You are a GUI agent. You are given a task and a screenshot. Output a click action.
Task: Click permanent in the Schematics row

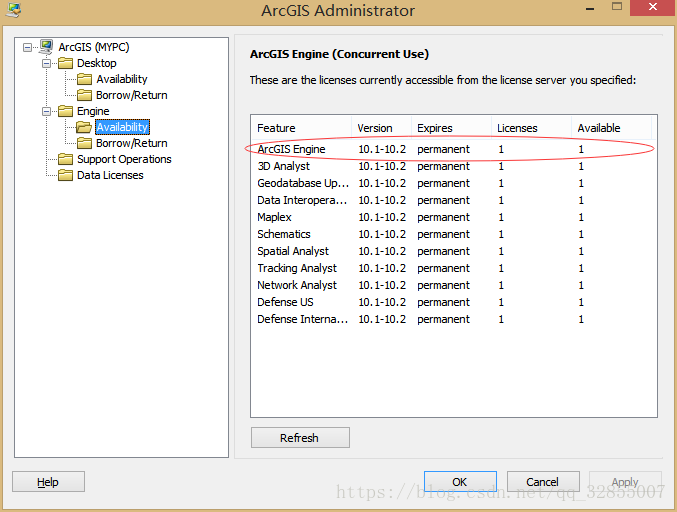443,234
